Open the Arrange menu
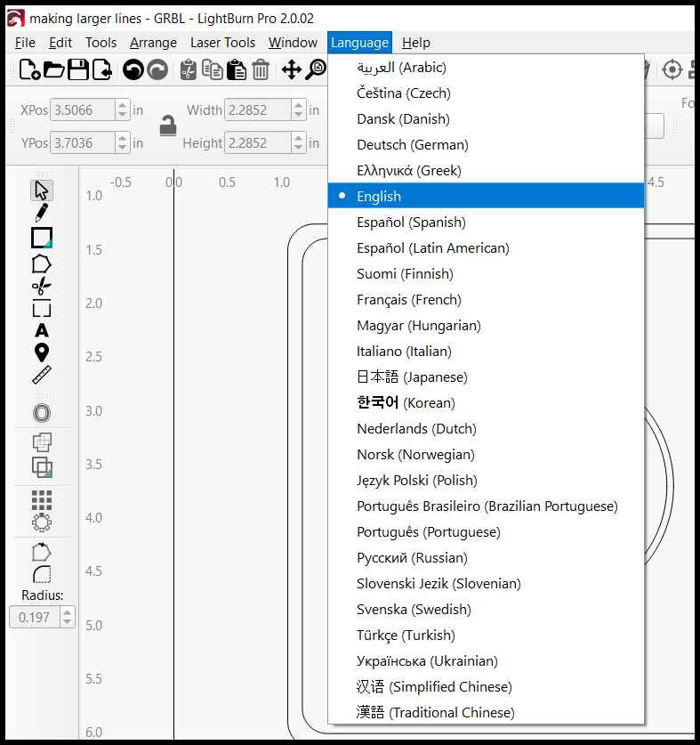 [x=153, y=43]
